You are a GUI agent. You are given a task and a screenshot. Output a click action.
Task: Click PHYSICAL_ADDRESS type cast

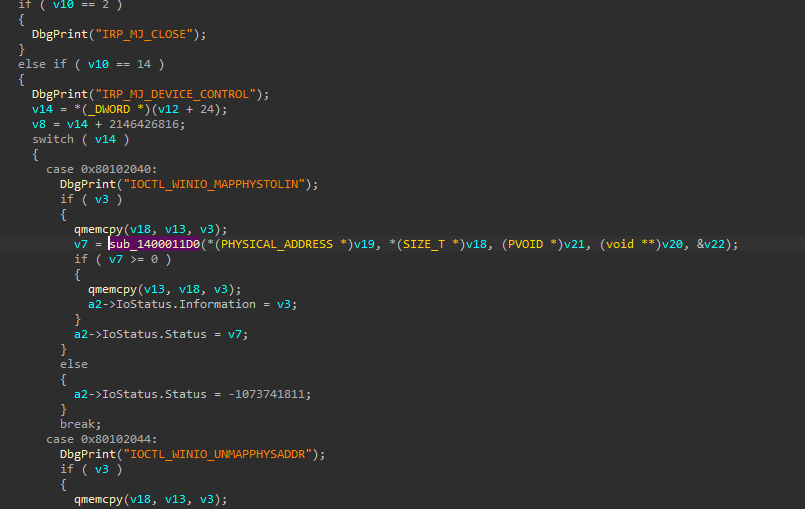tap(276, 244)
